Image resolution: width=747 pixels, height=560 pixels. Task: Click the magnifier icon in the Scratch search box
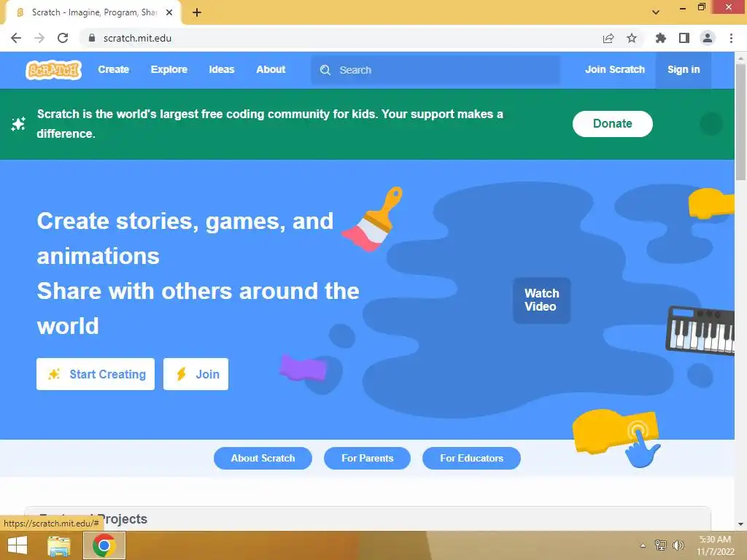pos(325,70)
